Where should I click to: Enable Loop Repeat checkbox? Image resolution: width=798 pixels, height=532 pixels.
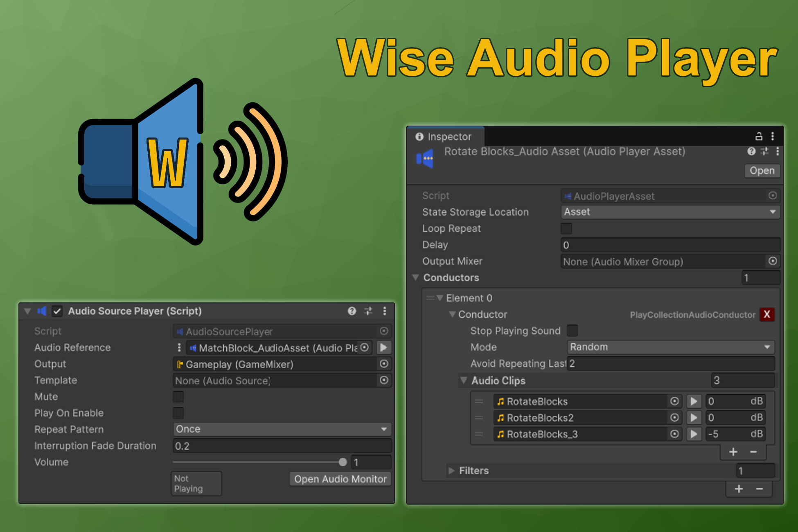(x=566, y=228)
